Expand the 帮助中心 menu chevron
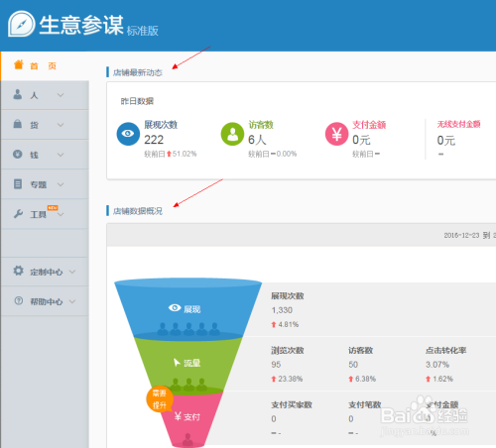 (x=72, y=301)
